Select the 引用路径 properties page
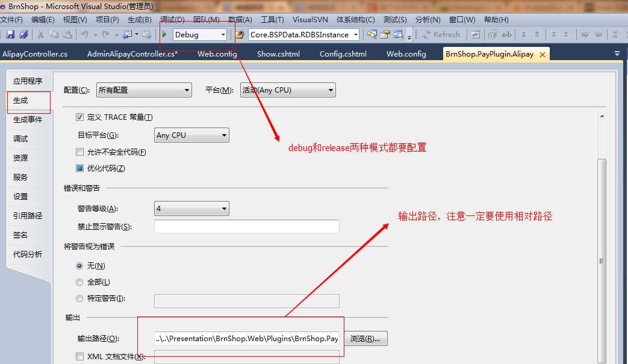This screenshot has height=364, width=628. coord(27,215)
